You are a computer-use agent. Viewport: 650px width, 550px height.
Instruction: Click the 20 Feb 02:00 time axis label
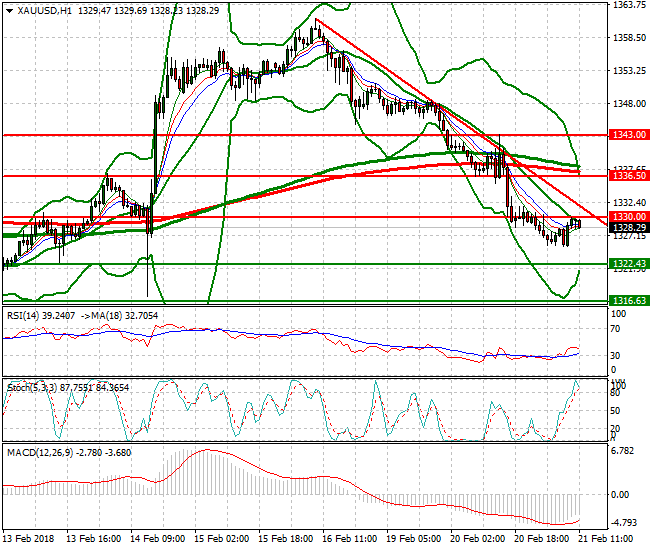pos(478,539)
